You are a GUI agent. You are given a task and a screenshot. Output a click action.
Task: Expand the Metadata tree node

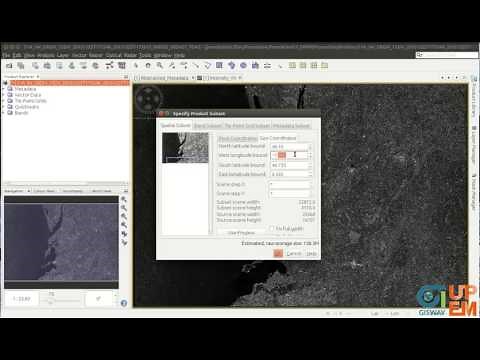(x=4, y=89)
